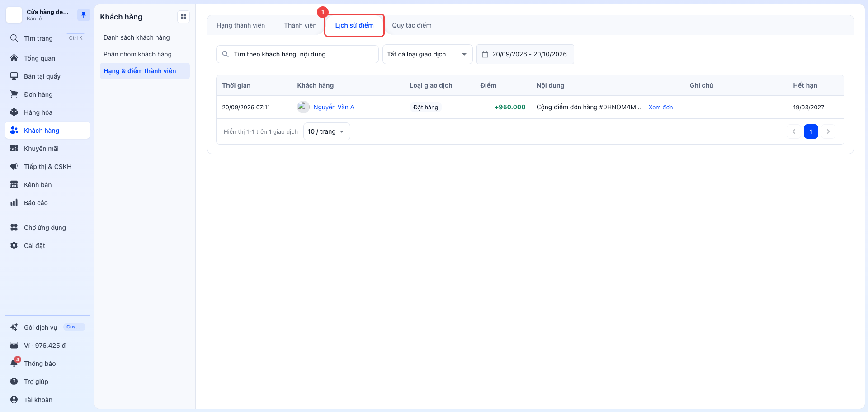Open the grid menu icon beside Khách hàng

[x=184, y=17]
